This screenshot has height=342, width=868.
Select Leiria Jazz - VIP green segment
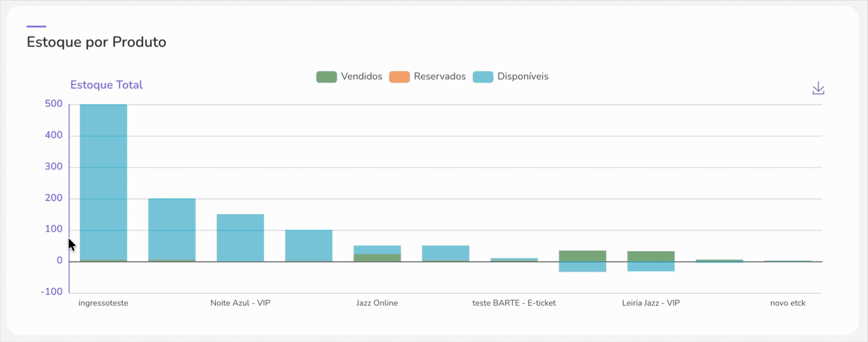coord(651,256)
